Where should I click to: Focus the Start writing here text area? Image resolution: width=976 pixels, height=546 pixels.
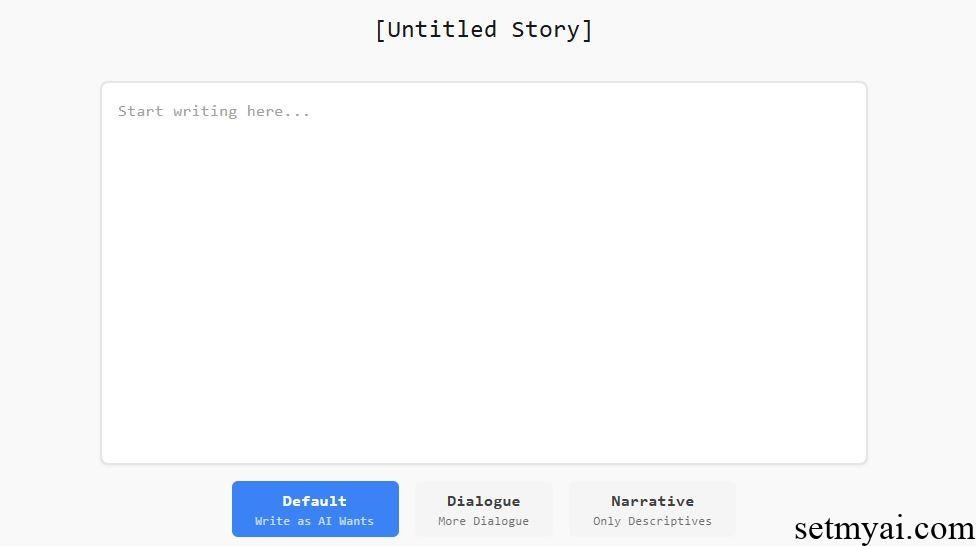[484, 273]
